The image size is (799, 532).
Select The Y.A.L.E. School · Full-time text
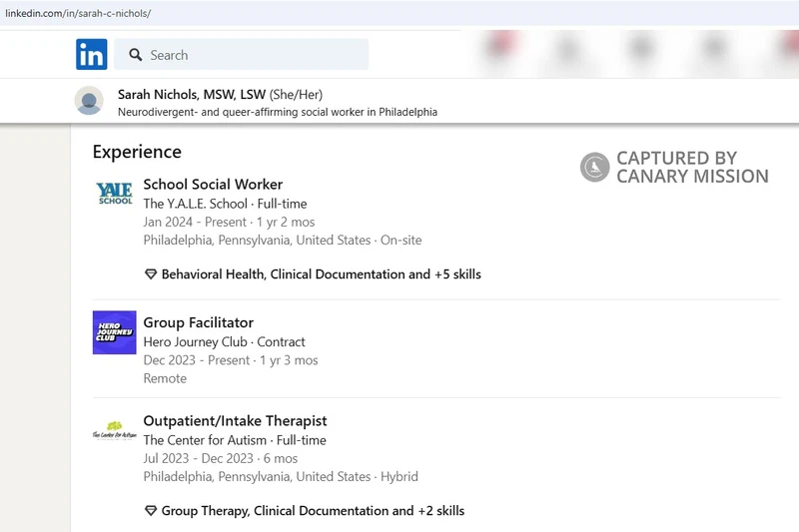click(225, 204)
